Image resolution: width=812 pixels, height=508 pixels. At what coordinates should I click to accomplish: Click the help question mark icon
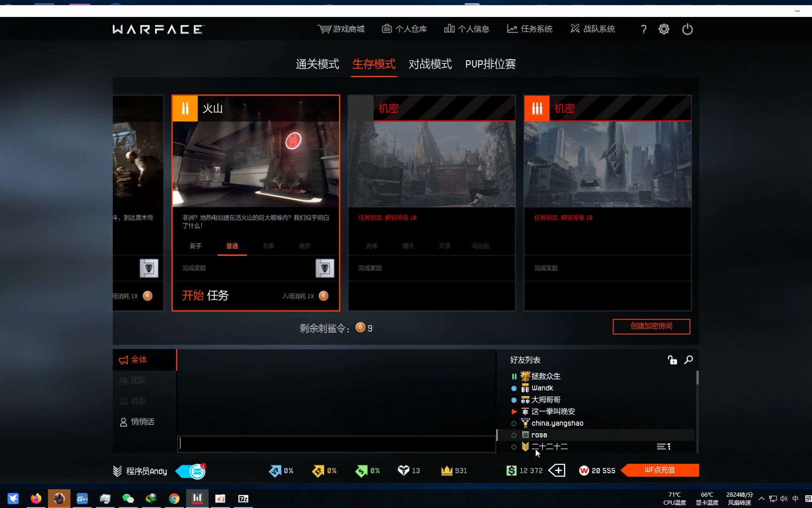click(643, 30)
